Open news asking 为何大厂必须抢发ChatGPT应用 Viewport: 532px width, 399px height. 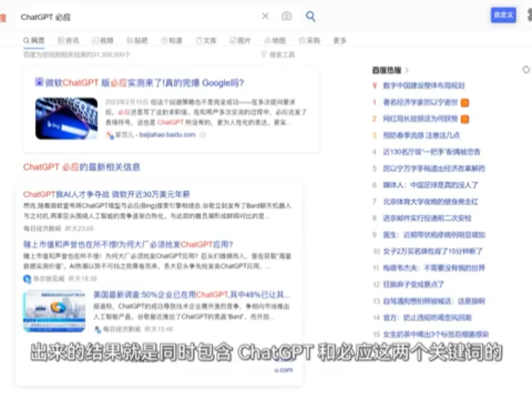click(128, 244)
